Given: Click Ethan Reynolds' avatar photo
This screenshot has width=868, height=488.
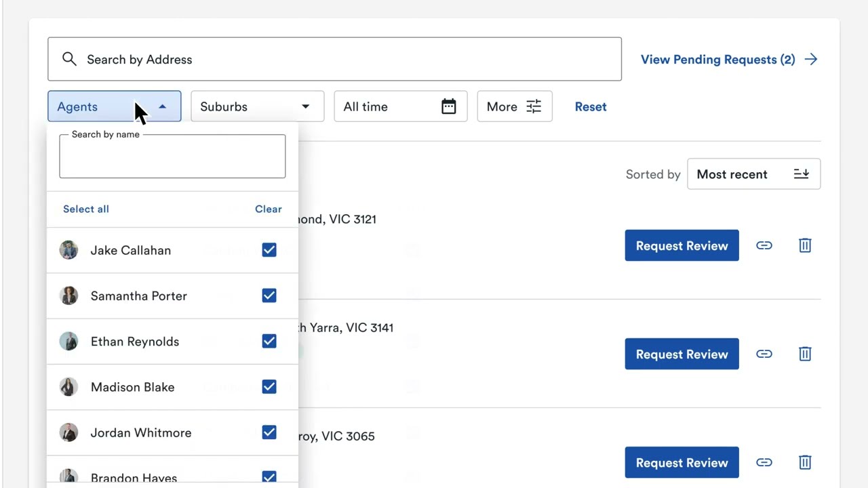Looking at the screenshot, I should (x=68, y=341).
